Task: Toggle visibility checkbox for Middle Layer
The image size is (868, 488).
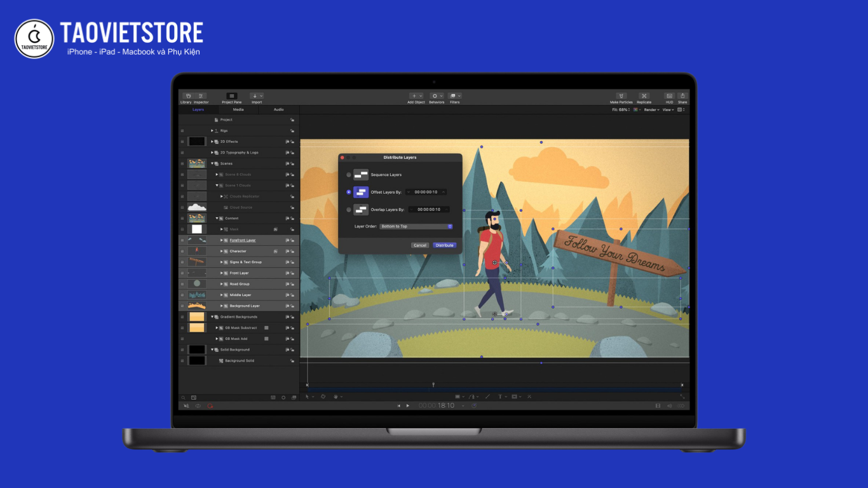Action: coord(182,295)
